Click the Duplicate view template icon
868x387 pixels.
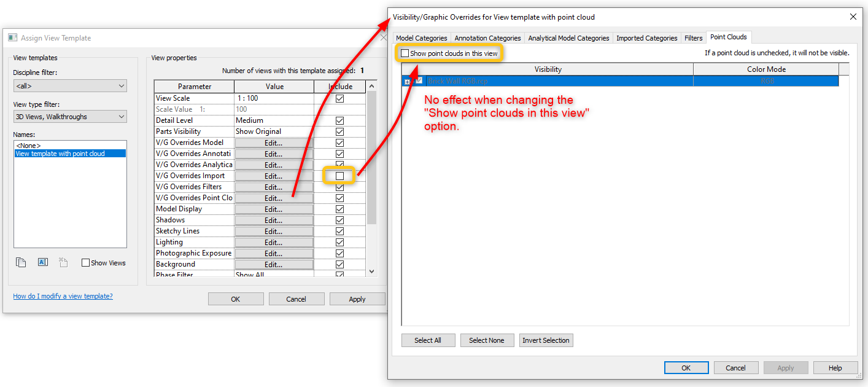coord(21,262)
